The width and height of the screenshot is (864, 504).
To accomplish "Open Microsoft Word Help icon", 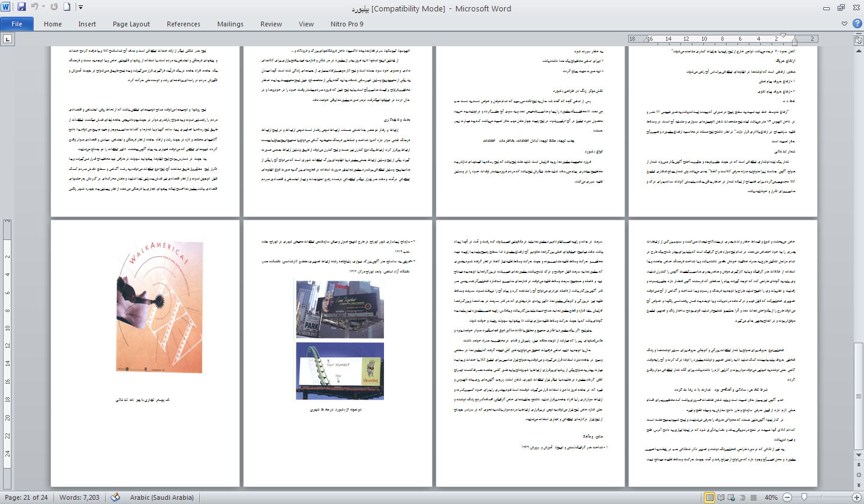I will (857, 24).
